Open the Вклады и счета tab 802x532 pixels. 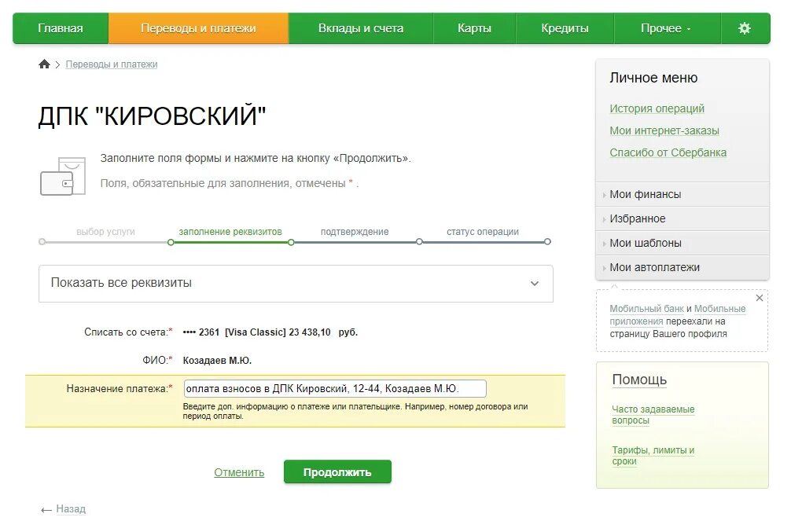[361, 28]
